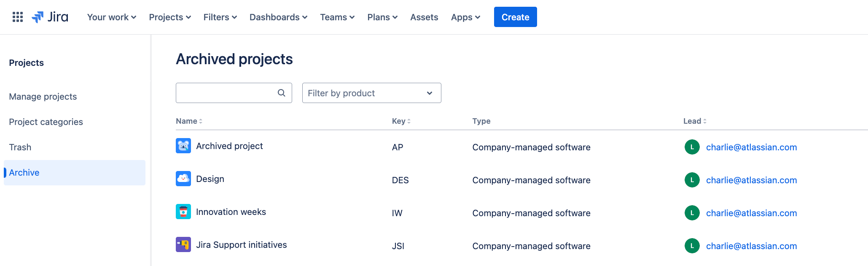The height and width of the screenshot is (266, 868).
Task: Open Trash in the sidebar
Action: click(20, 147)
